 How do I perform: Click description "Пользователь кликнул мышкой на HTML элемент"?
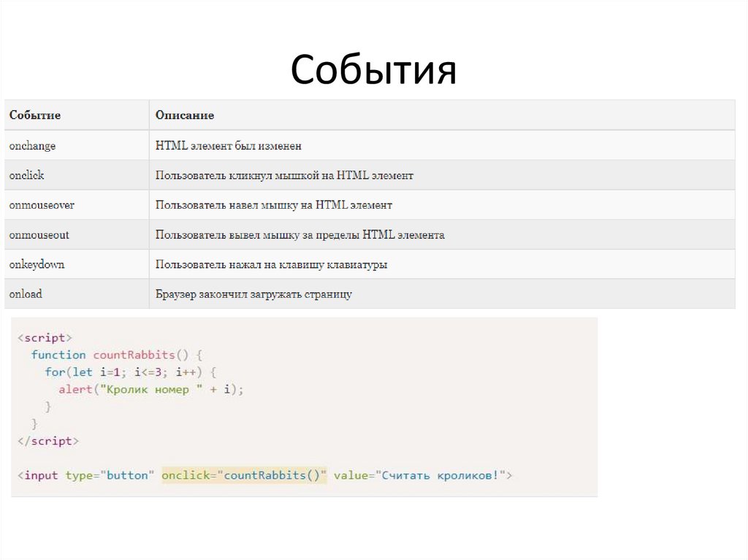click(284, 175)
